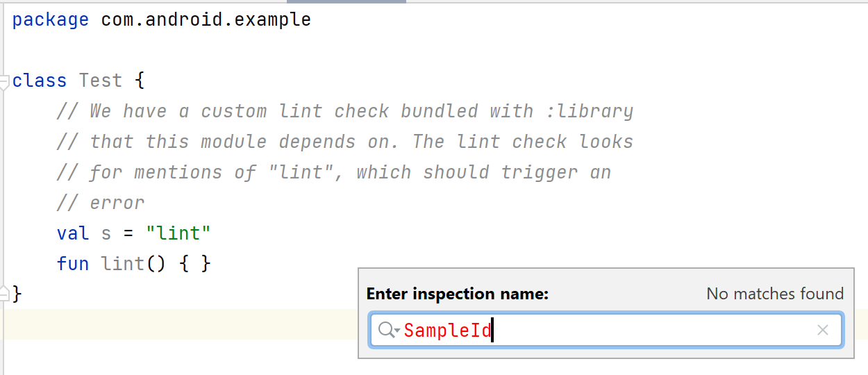This screenshot has height=375, width=868.
Task: Click the comment line containing ':library'
Action: [345, 111]
